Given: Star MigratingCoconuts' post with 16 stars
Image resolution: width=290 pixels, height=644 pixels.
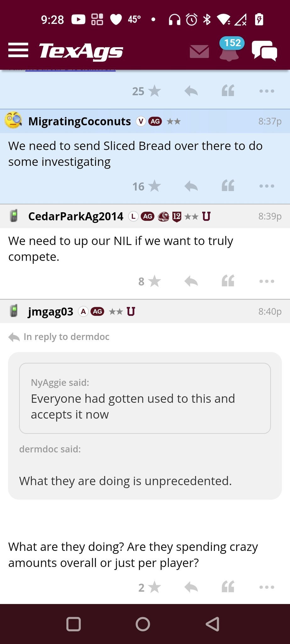Looking at the screenshot, I should pos(154,186).
